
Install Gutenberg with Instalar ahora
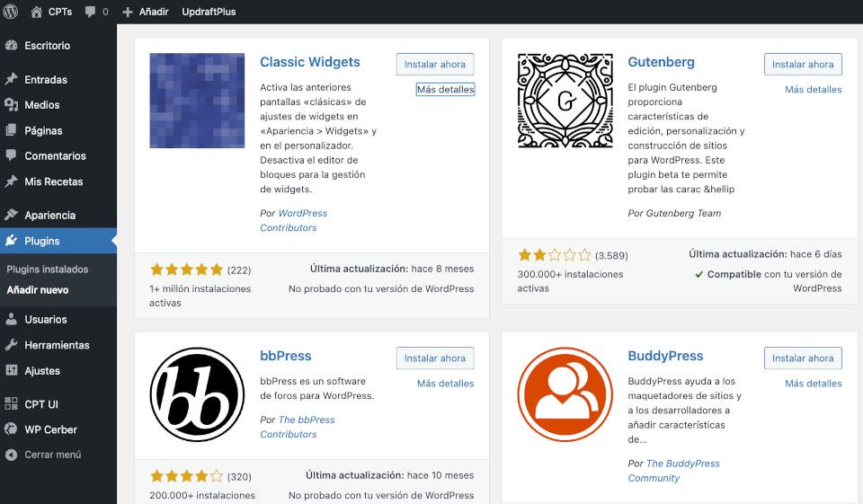coord(803,65)
